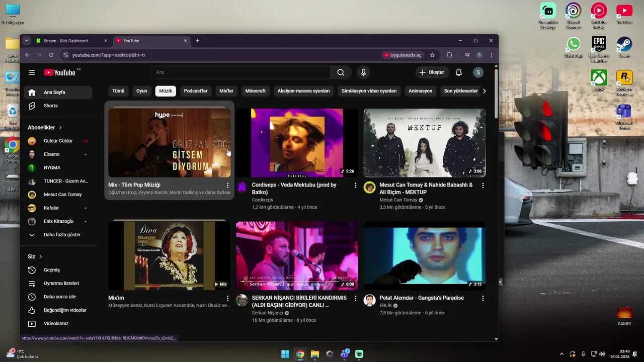Open Videolarınız in sidebar
Viewport: 644px width, 362px height.
tap(57, 323)
